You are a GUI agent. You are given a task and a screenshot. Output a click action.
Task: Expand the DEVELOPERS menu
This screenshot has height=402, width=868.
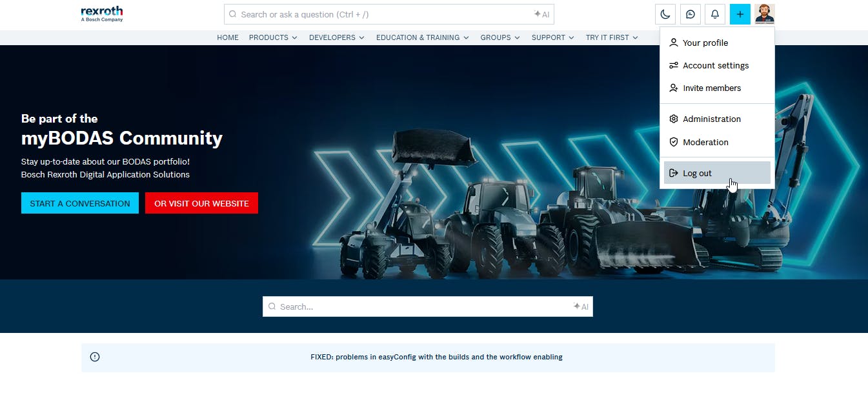pos(337,37)
